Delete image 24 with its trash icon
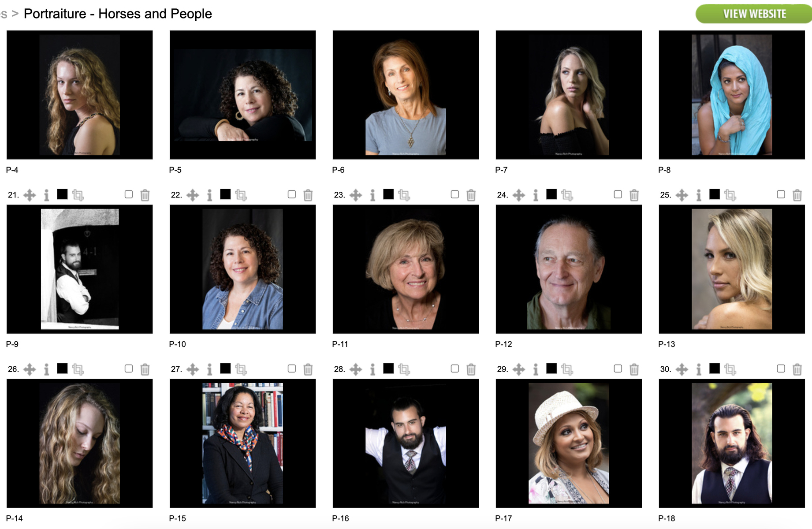The image size is (812, 529). click(x=634, y=195)
